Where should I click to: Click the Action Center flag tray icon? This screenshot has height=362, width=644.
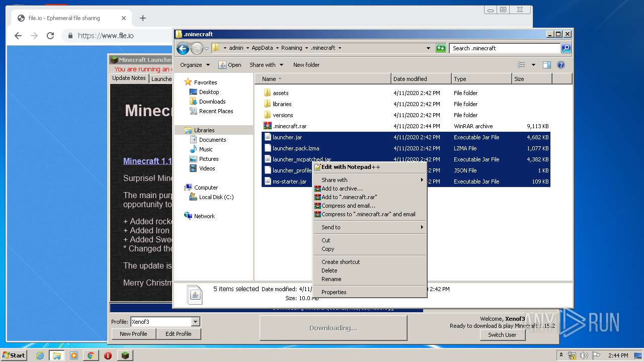point(596,355)
